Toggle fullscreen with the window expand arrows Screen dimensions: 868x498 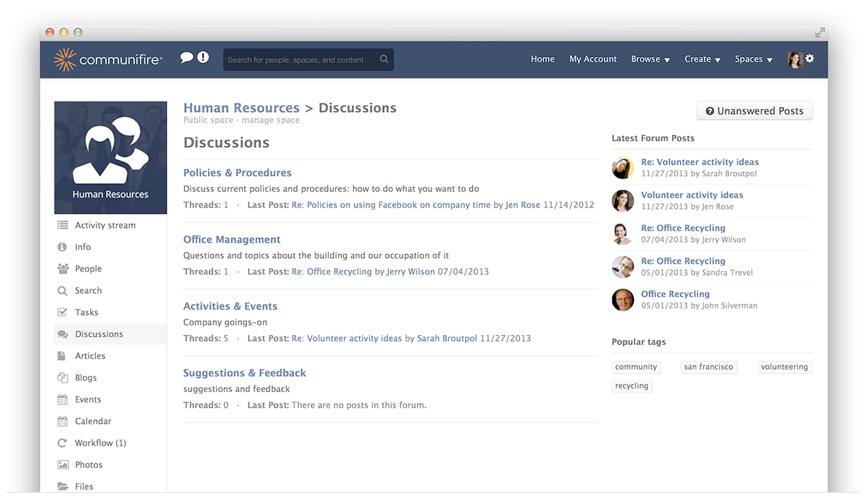[x=820, y=32]
